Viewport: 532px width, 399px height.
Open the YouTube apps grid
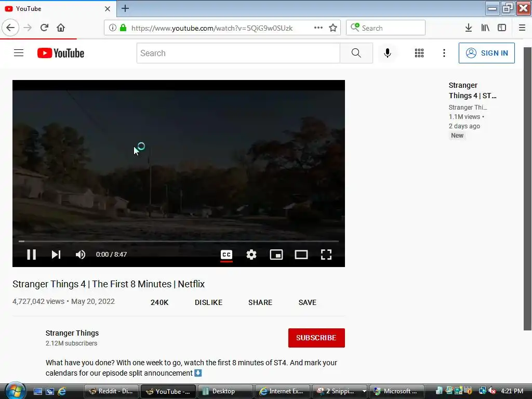pos(419,53)
